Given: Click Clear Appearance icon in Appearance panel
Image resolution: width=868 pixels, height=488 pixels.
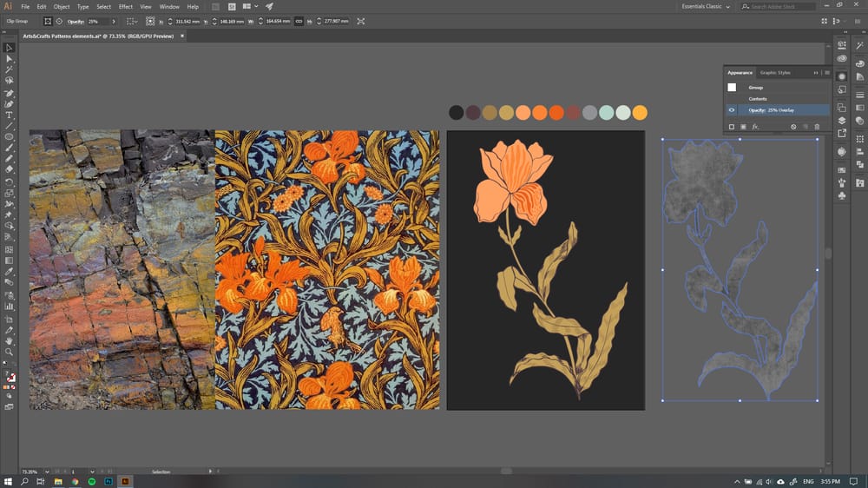Looking at the screenshot, I should (793, 127).
